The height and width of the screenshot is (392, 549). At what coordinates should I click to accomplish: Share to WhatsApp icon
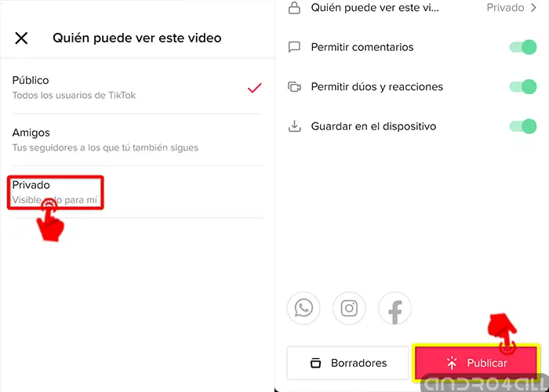[x=304, y=308]
